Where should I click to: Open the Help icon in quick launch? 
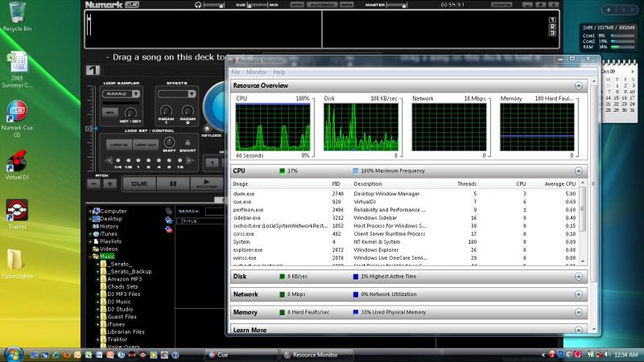[175, 355]
